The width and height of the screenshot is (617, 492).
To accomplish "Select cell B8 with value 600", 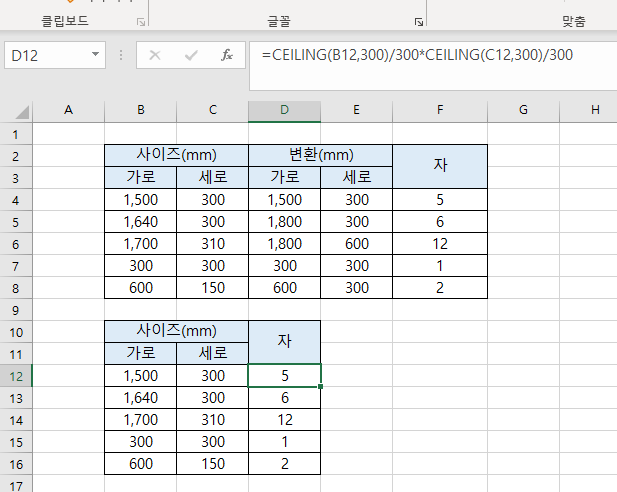I will click(140, 288).
